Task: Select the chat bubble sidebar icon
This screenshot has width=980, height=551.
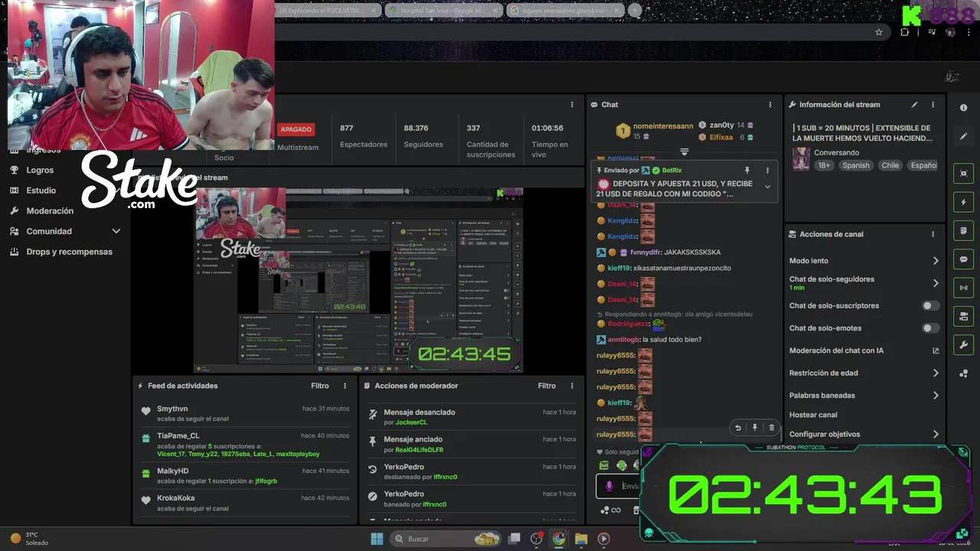Action: [x=963, y=259]
